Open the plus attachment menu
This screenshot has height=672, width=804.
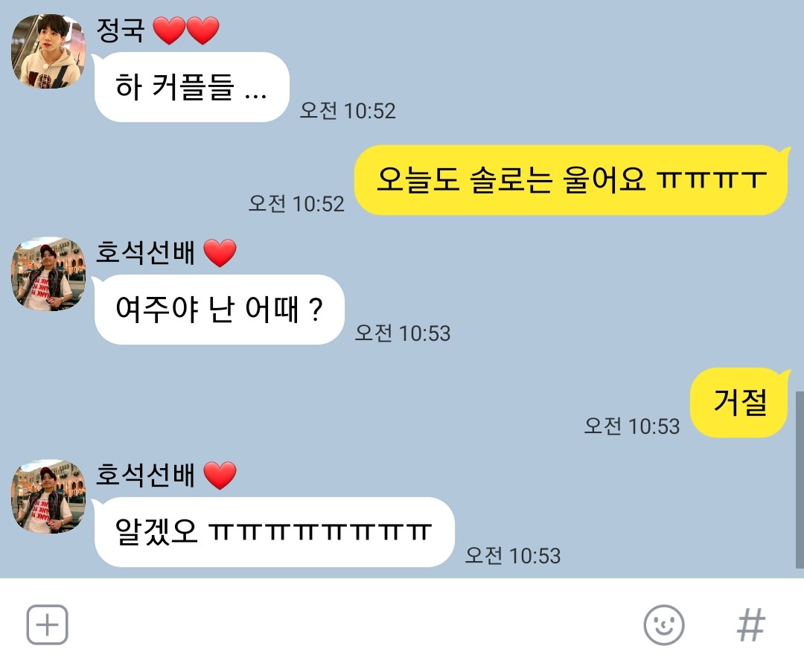(47, 624)
